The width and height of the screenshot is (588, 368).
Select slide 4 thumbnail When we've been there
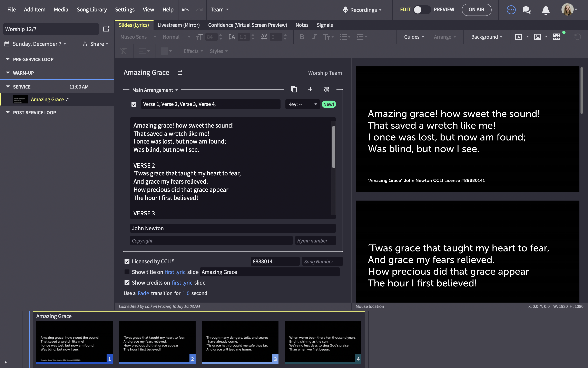point(323,343)
